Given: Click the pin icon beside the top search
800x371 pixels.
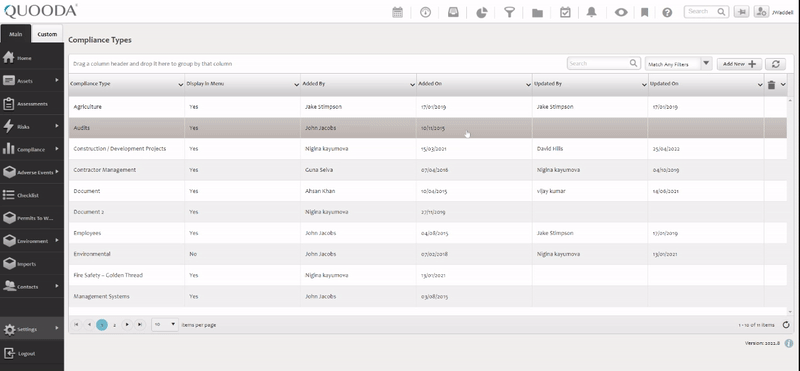Looking at the screenshot, I should pyautogui.click(x=741, y=12).
